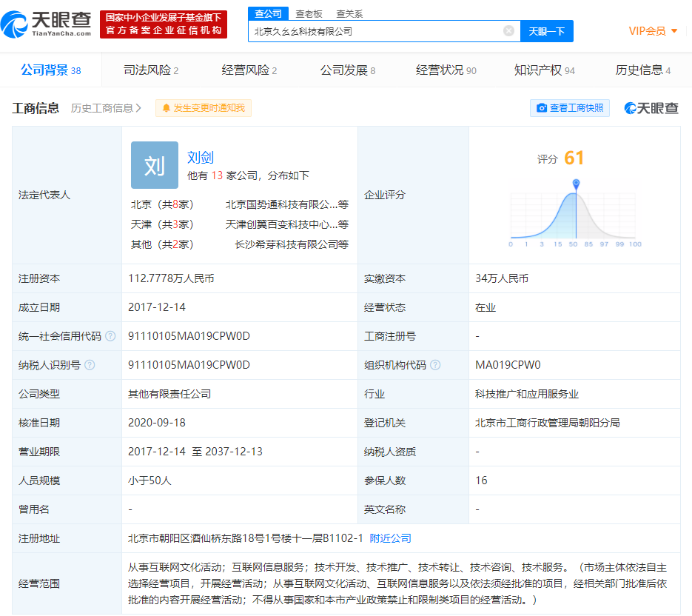692x616 pixels.
Task: Switch to the 查关系 search tab
Action: [349, 13]
